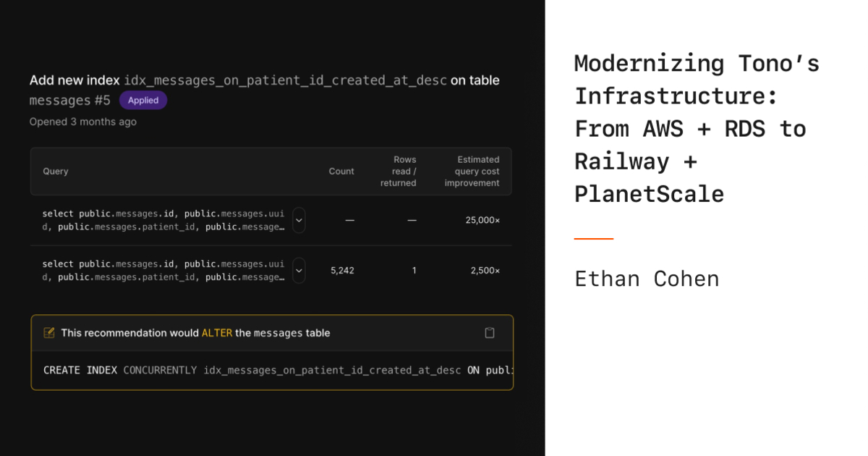Viewport: 868px width, 456px height.
Task: Click the index name in the heading
Action: 285,80
